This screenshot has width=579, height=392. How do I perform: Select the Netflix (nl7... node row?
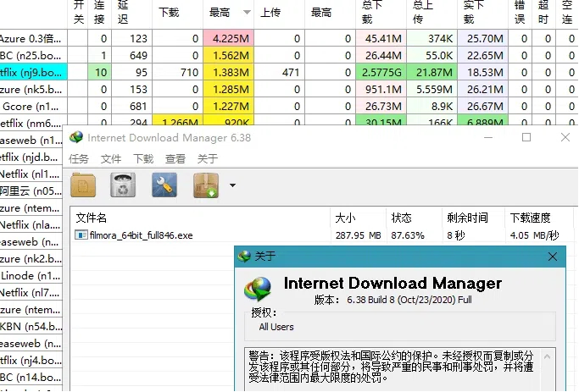(x=31, y=293)
